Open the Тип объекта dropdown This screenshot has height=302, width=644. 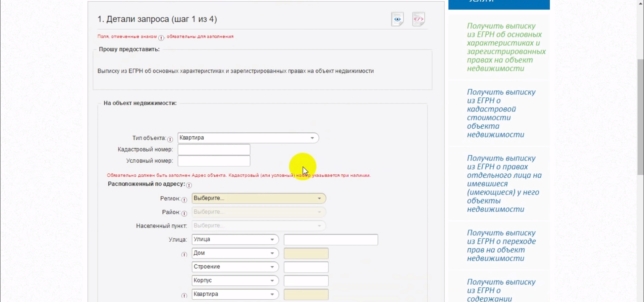[248, 138]
